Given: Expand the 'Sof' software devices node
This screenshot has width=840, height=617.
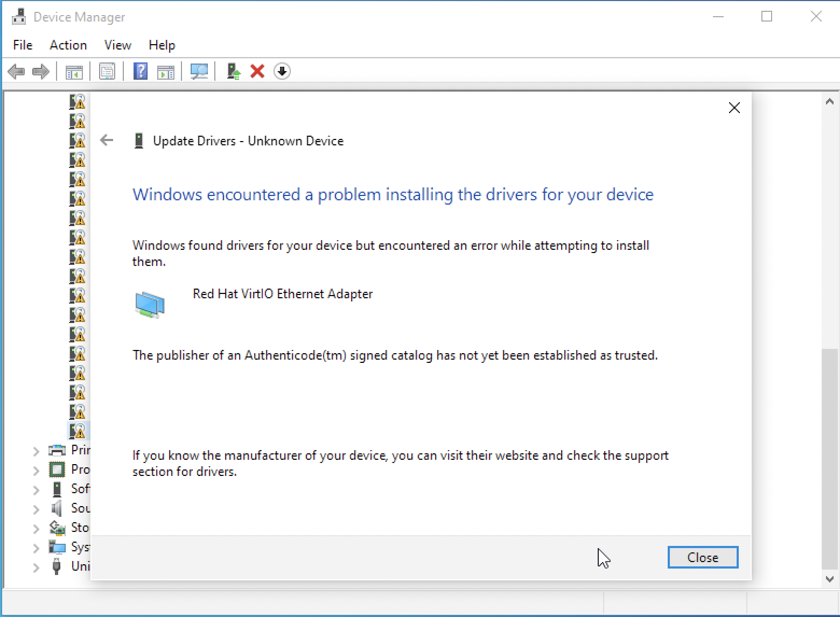Looking at the screenshot, I should (x=36, y=489).
